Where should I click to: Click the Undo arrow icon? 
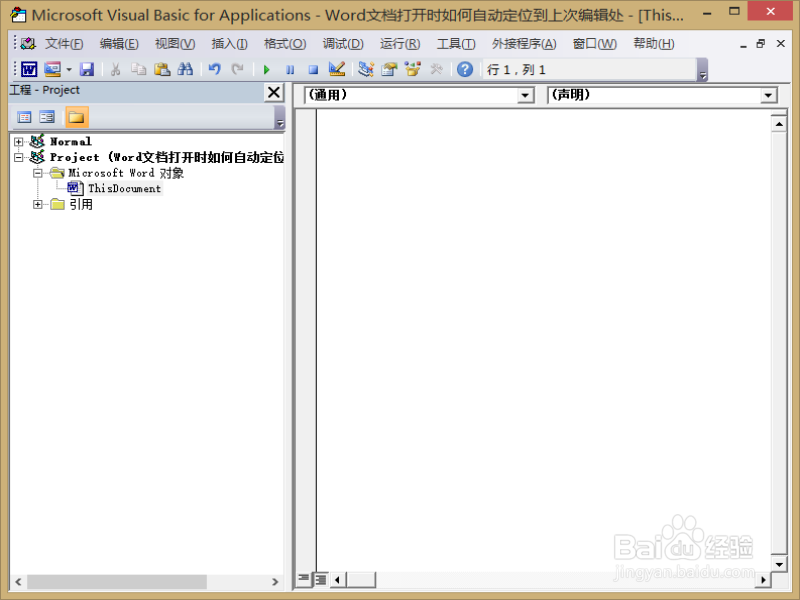point(214,69)
